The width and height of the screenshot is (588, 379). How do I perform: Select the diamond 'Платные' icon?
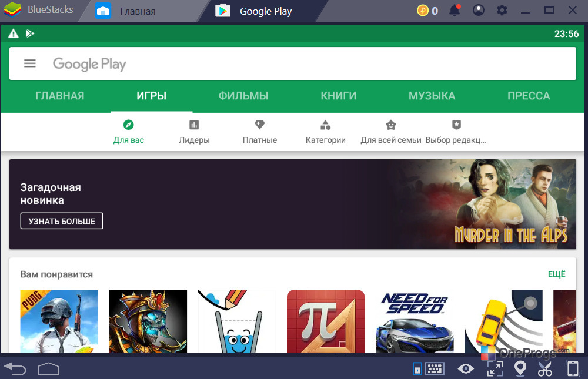259,125
